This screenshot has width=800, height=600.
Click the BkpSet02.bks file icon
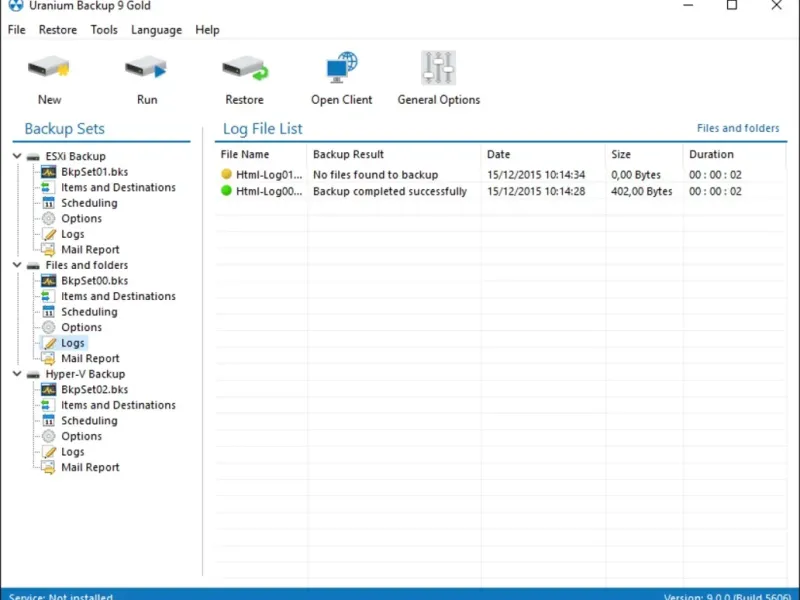point(48,389)
